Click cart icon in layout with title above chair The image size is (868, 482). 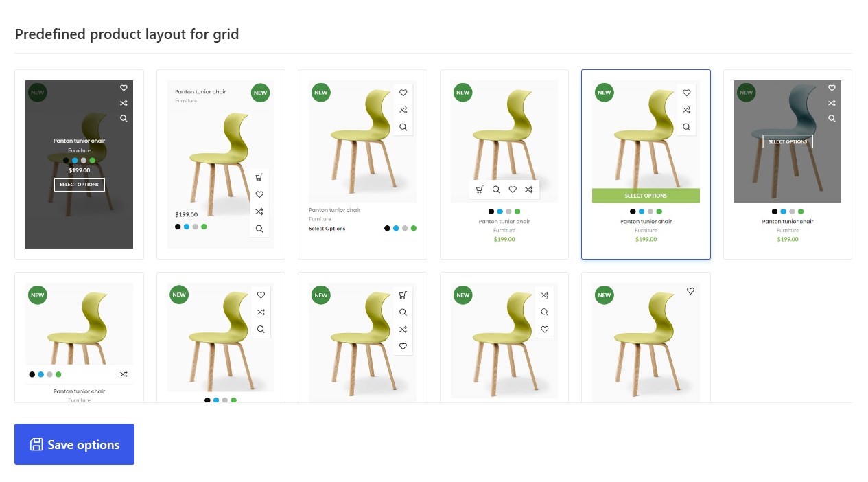click(259, 177)
